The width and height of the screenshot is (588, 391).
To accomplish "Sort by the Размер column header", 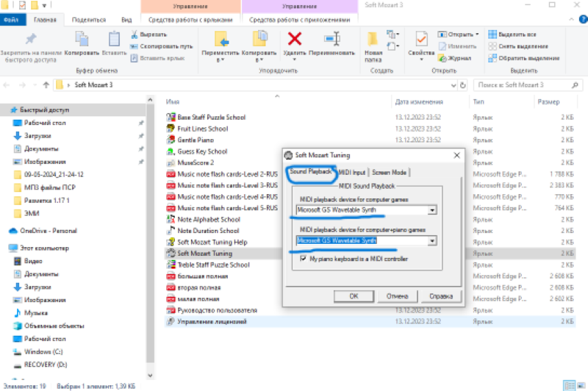I will coord(548,101).
